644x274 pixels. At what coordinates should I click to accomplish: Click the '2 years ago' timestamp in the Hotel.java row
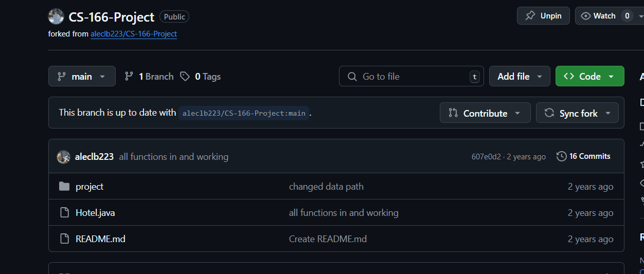click(591, 213)
